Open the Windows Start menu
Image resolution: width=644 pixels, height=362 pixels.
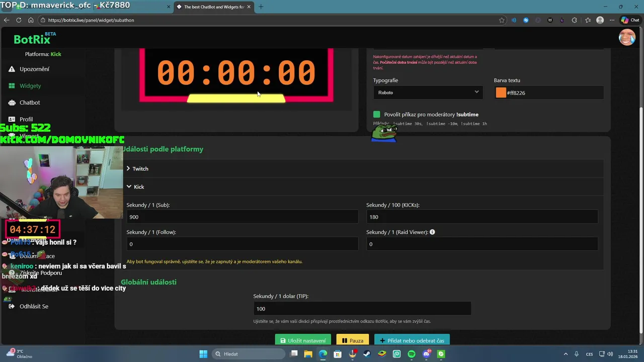(x=203, y=354)
